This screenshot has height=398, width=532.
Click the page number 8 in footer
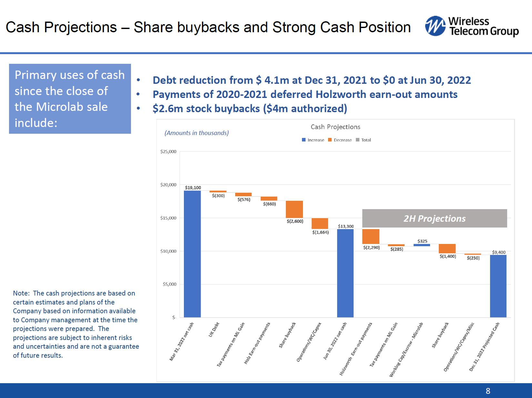(488, 391)
